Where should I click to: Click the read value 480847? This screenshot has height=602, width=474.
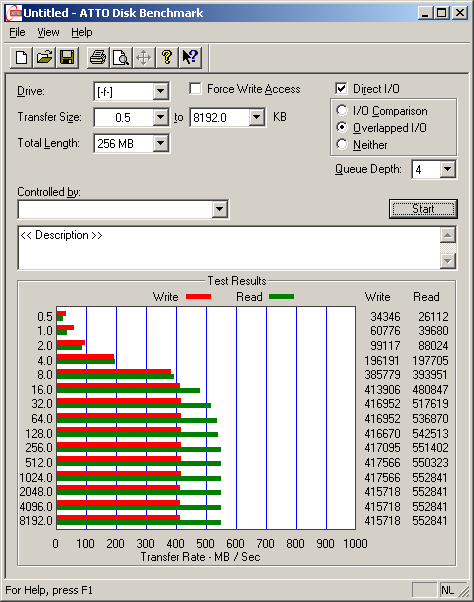pyautogui.click(x=430, y=390)
